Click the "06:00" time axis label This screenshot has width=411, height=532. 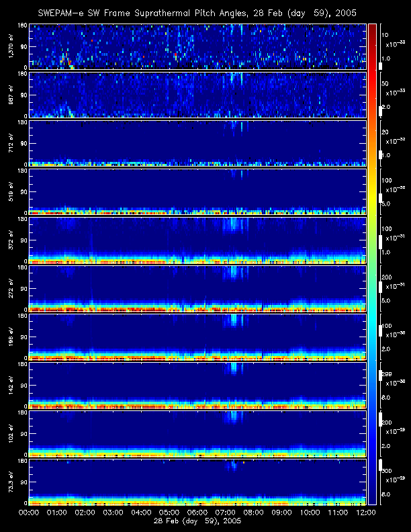[x=197, y=513]
